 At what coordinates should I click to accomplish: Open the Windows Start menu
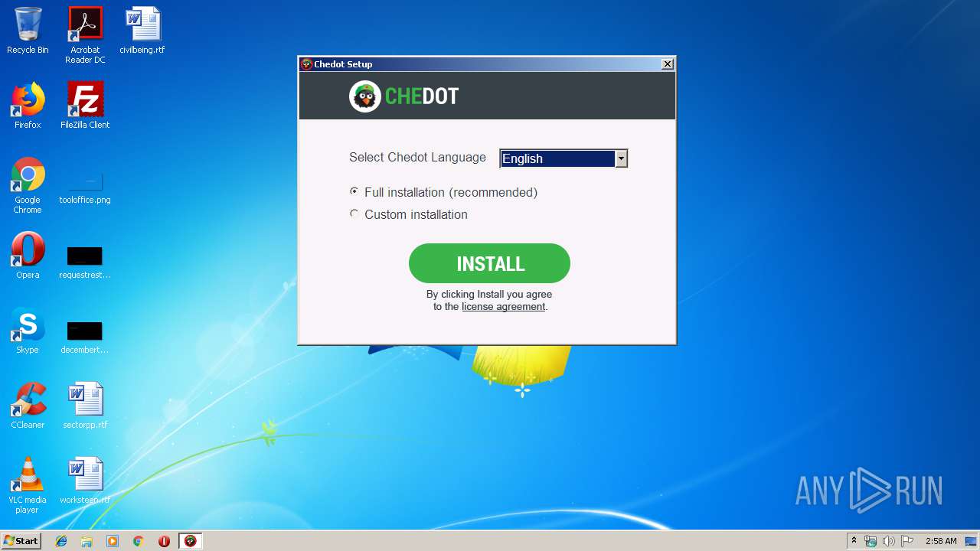click(21, 541)
